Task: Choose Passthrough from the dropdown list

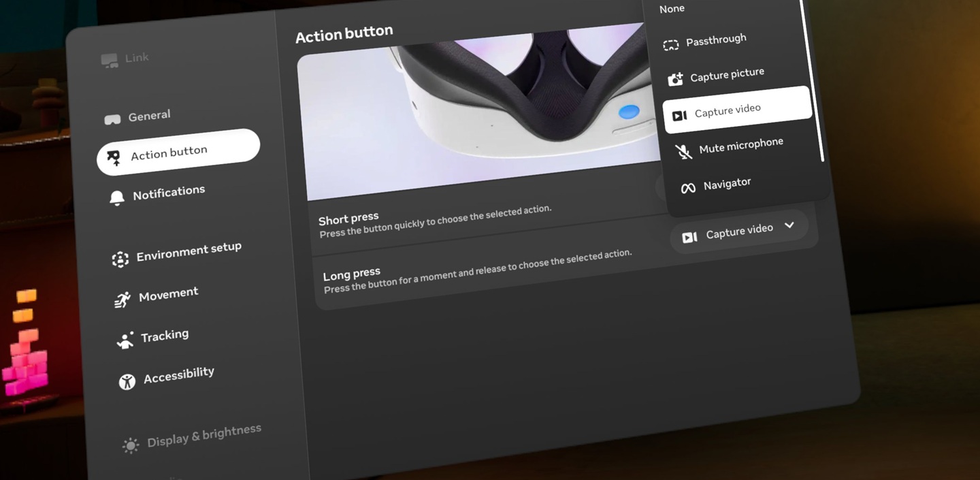Action: 715,41
